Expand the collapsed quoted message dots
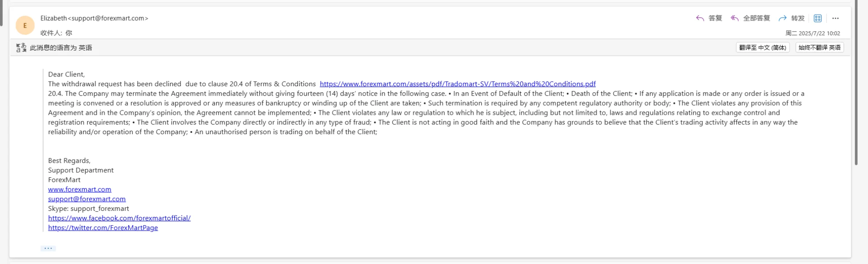Viewport: 868px width, 264px height. pos(48,248)
